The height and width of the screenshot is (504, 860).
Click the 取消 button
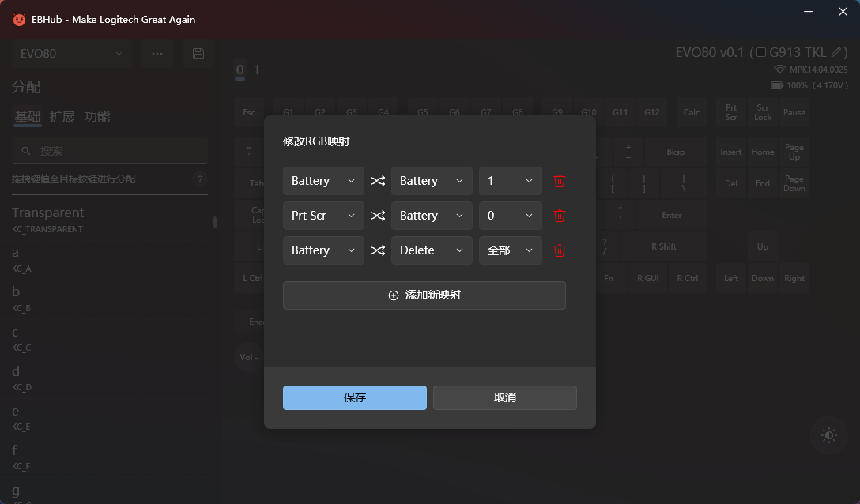(504, 397)
